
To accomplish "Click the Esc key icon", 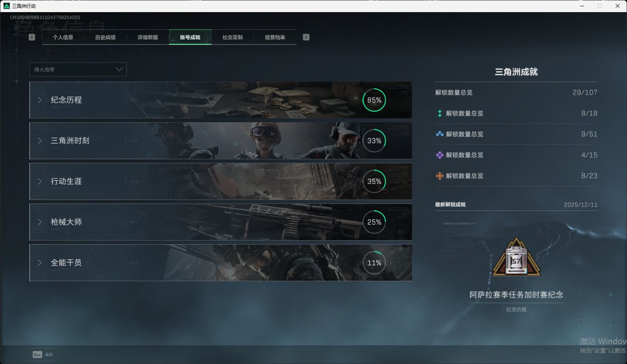I will (37, 354).
